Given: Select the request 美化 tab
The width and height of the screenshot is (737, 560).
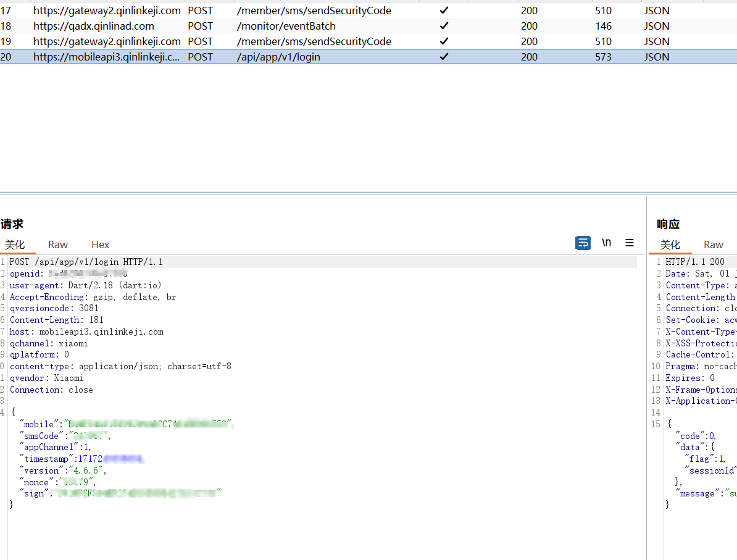Looking at the screenshot, I should tap(15, 244).
